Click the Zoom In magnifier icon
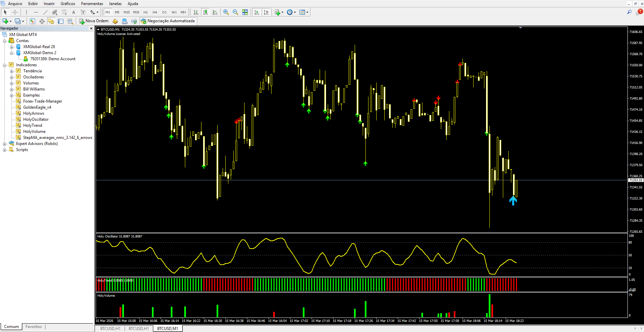This screenshot has height=332, width=644. [226, 12]
